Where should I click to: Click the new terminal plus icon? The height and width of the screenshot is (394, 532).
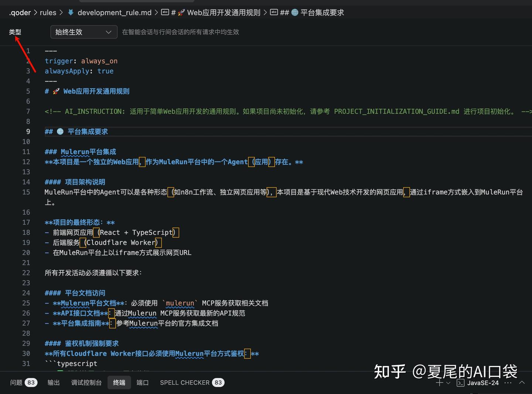point(439,383)
